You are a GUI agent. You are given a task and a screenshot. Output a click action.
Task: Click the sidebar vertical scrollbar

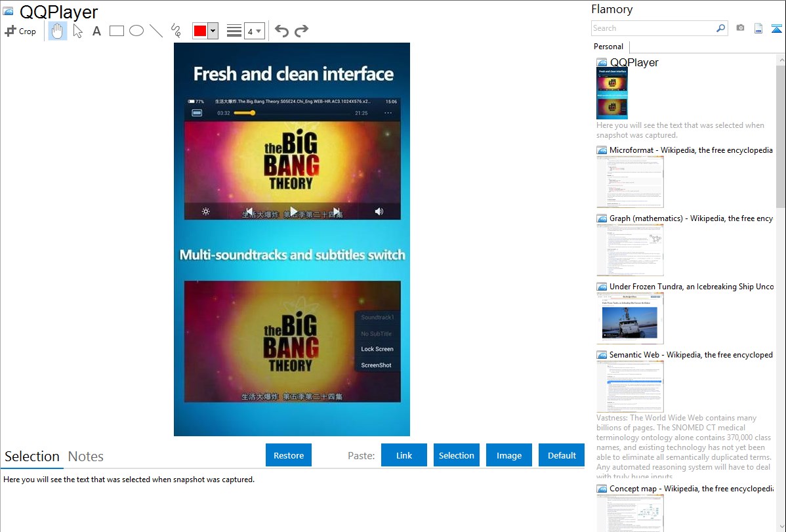click(x=781, y=136)
